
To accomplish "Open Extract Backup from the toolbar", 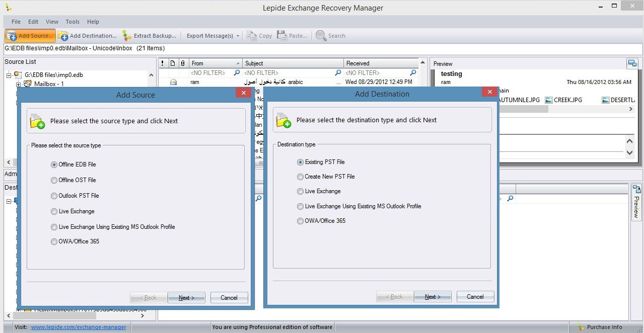I will click(x=150, y=36).
